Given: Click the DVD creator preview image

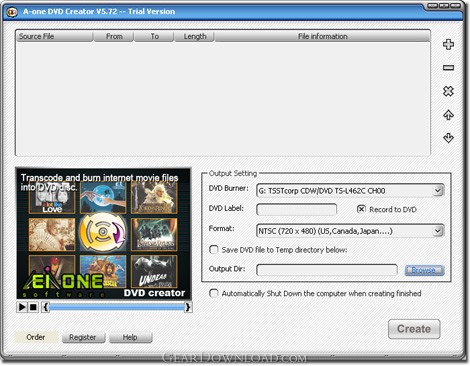Looking at the screenshot, I should click(103, 233).
